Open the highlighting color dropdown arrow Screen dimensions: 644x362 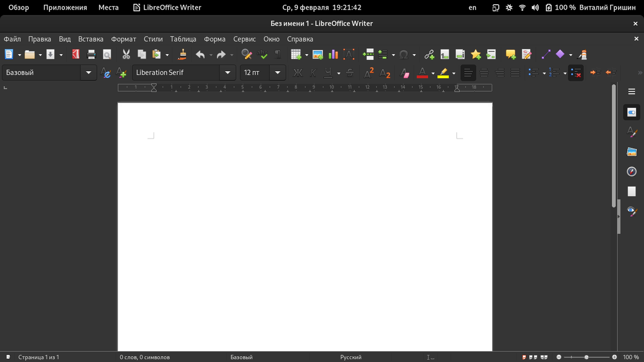[453, 73]
